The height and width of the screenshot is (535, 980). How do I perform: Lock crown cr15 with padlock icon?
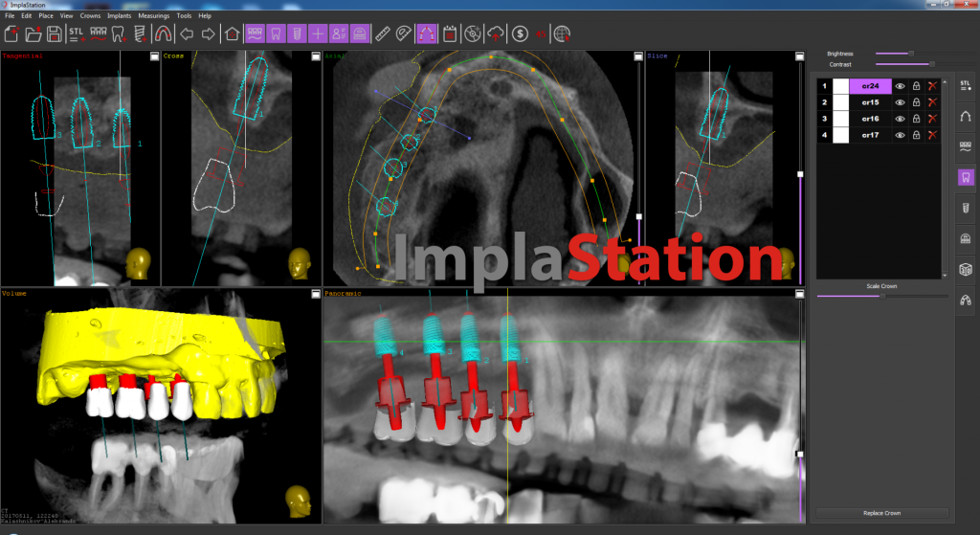tap(916, 102)
